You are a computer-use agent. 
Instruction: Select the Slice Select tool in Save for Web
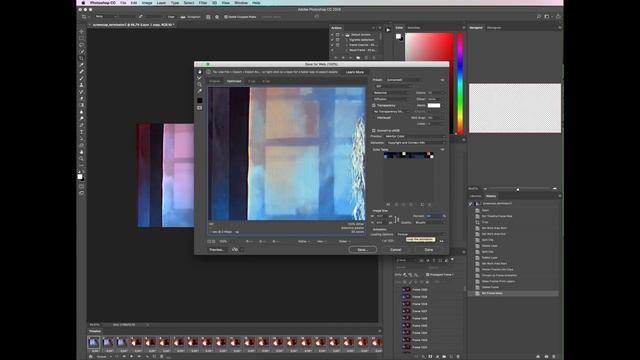click(x=200, y=78)
